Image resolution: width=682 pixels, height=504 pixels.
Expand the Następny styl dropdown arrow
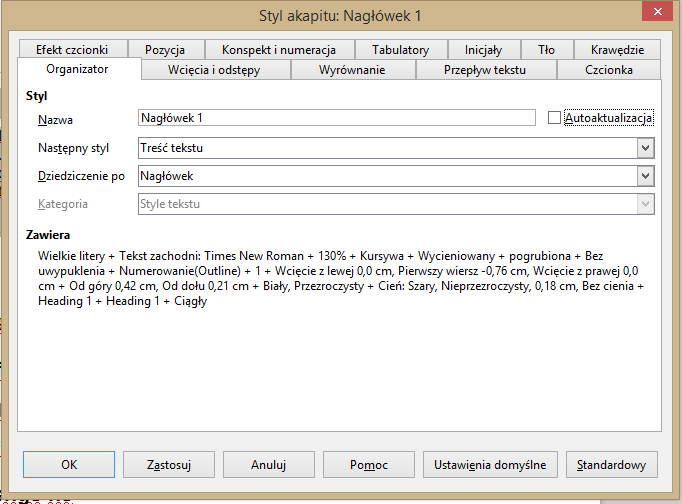[645, 148]
